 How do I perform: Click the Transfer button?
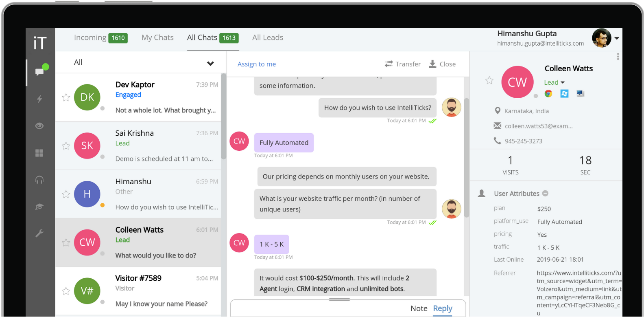(x=403, y=64)
